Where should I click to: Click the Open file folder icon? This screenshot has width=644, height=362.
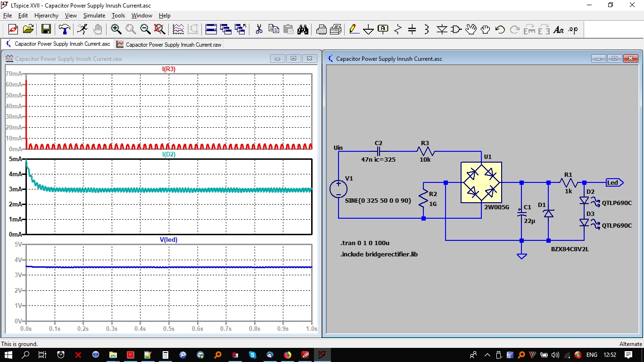28,29
